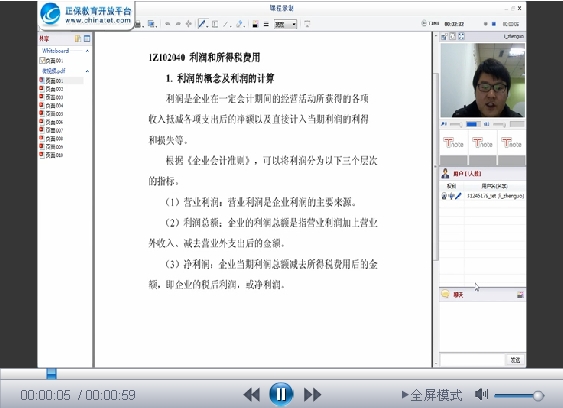Select pdf 页面008

(x=51, y=138)
